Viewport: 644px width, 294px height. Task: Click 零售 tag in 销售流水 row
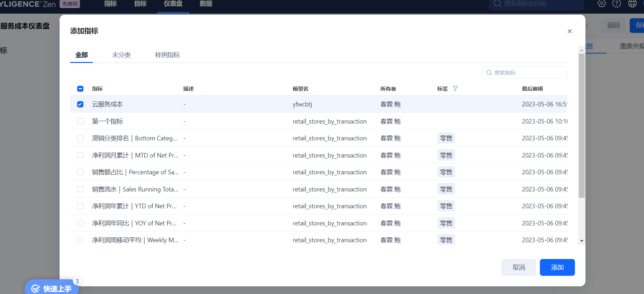pyautogui.click(x=446, y=189)
